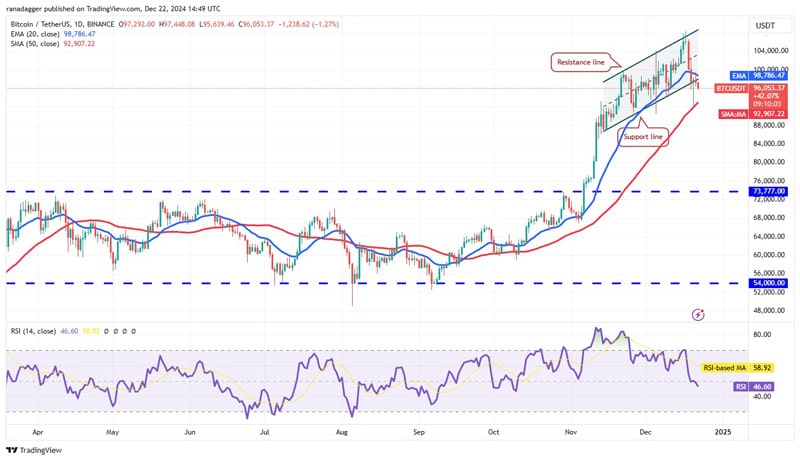The height and width of the screenshot is (460, 800).
Task: Click the Jul date on time axis
Action: (x=264, y=432)
